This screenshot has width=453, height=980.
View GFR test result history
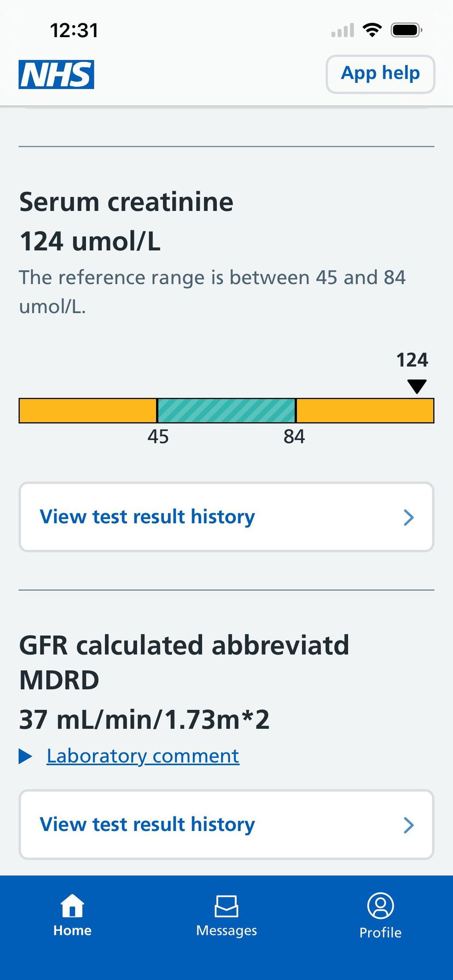tap(226, 825)
